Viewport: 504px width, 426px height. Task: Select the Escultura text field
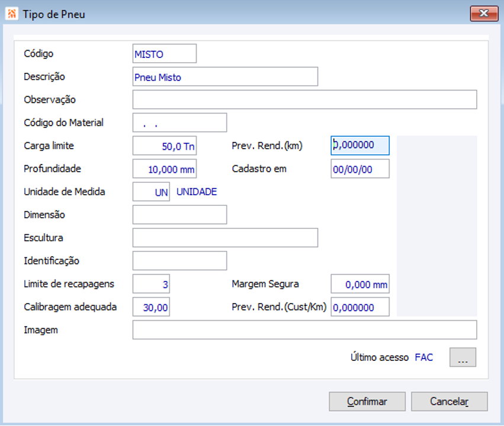[x=225, y=238]
